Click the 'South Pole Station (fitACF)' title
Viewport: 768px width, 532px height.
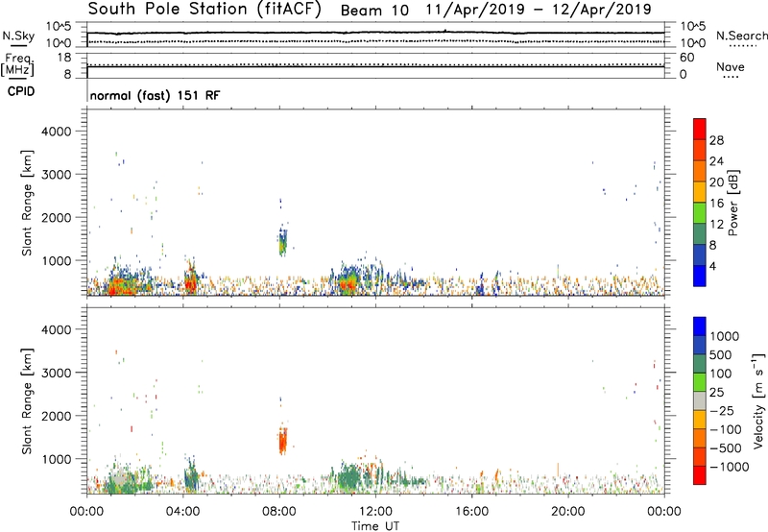(204, 10)
